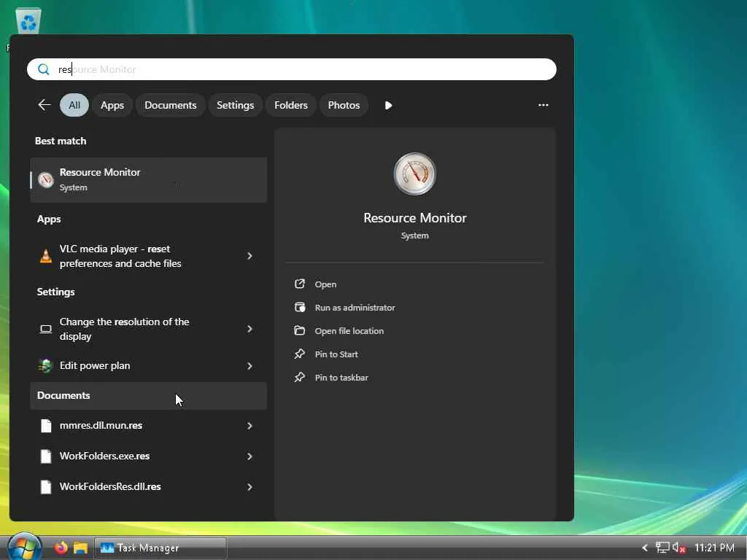Click the VLC cone icon in Apps

(x=46, y=256)
